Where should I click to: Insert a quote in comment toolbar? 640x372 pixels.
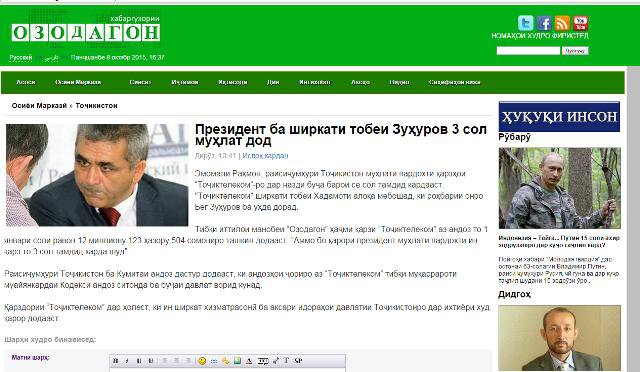tap(263, 361)
